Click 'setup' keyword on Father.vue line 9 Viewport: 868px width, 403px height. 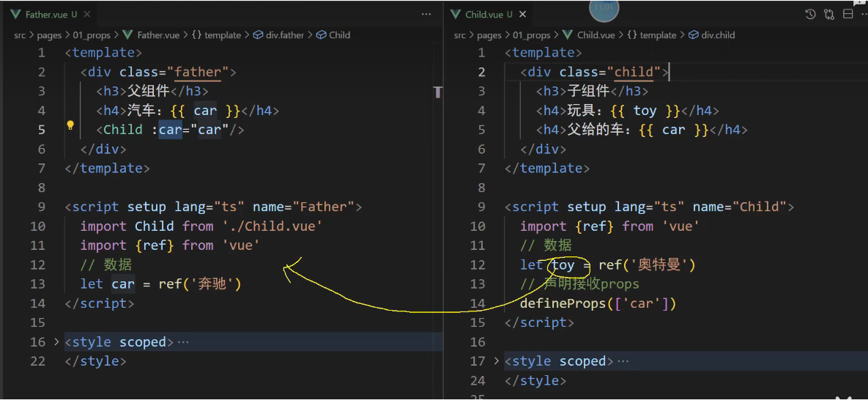pos(146,207)
